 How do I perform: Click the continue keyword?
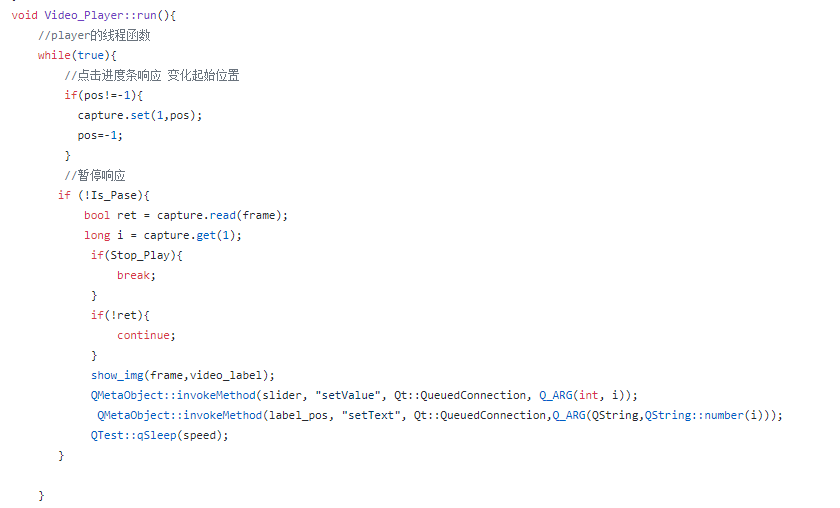(x=145, y=335)
